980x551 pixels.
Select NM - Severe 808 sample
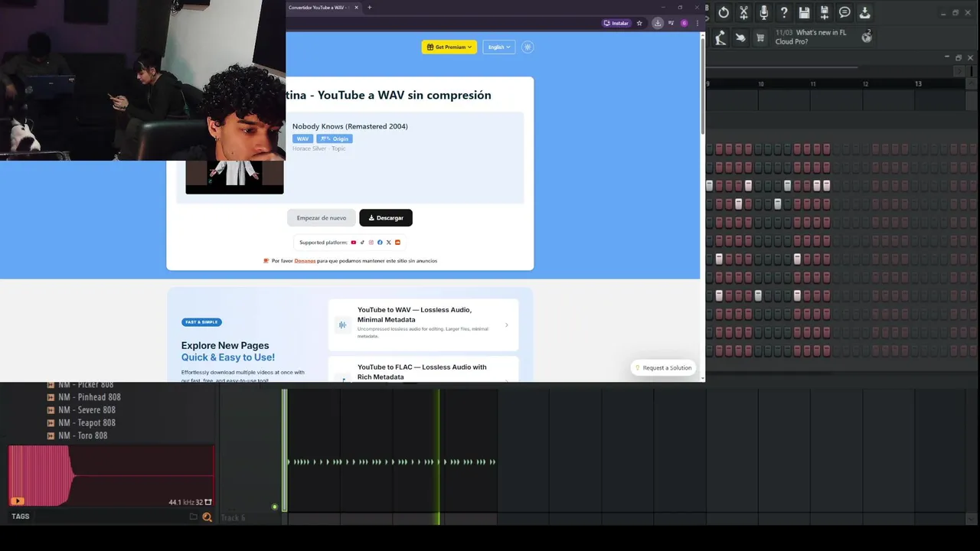87,410
